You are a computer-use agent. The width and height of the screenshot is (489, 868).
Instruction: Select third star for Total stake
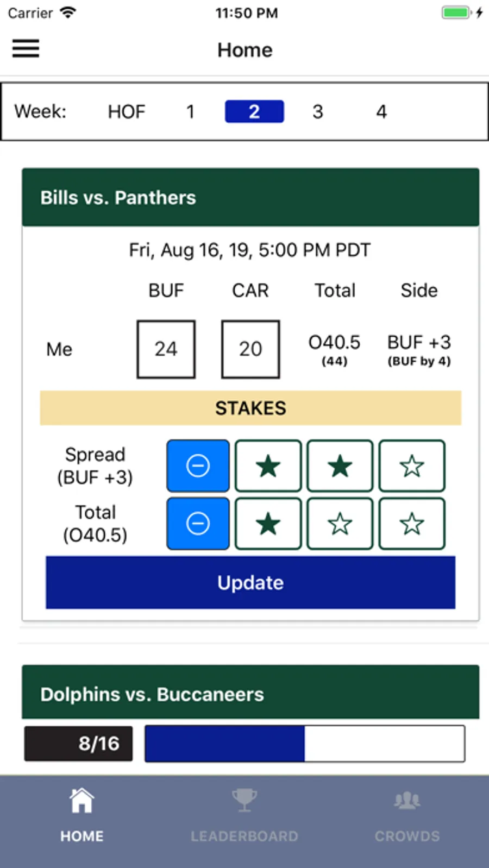(411, 524)
